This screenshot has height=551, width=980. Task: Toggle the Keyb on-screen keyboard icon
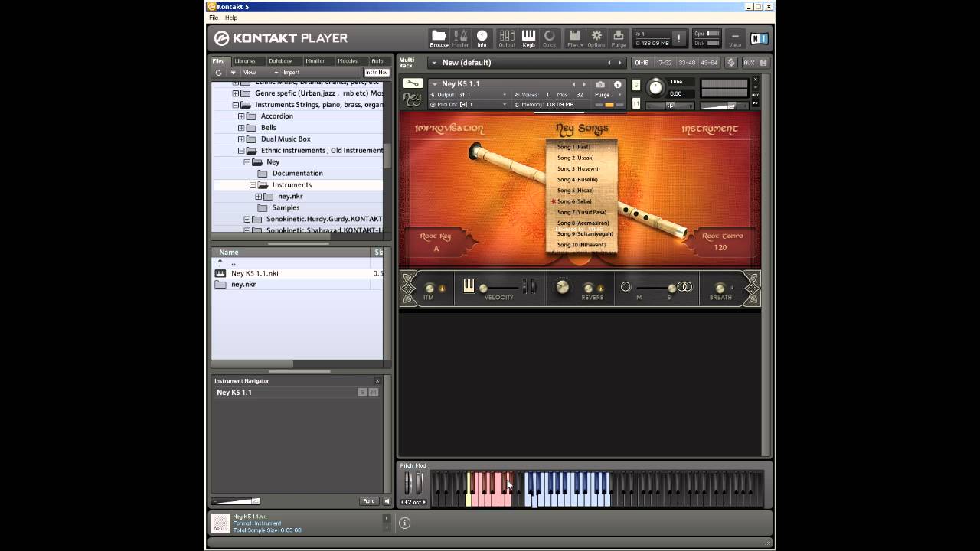pyautogui.click(x=528, y=38)
